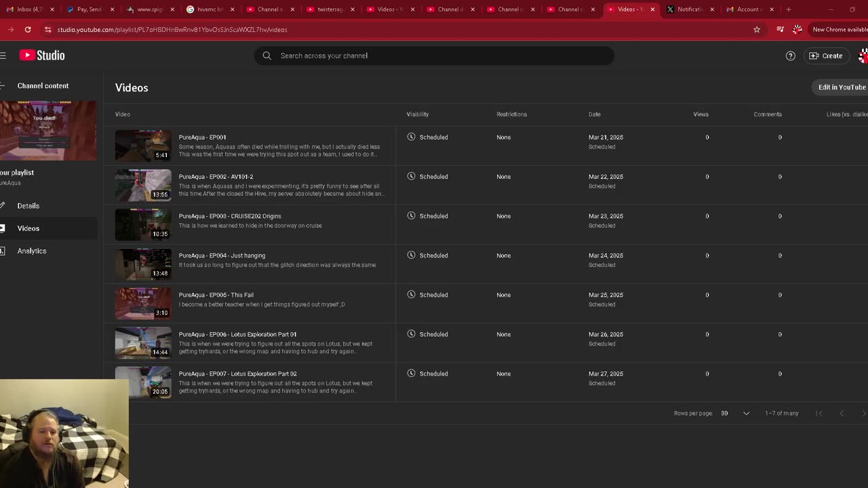Screen dimensions: 868x488
Task: Click the browser forward arrow
Action: [10, 30]
